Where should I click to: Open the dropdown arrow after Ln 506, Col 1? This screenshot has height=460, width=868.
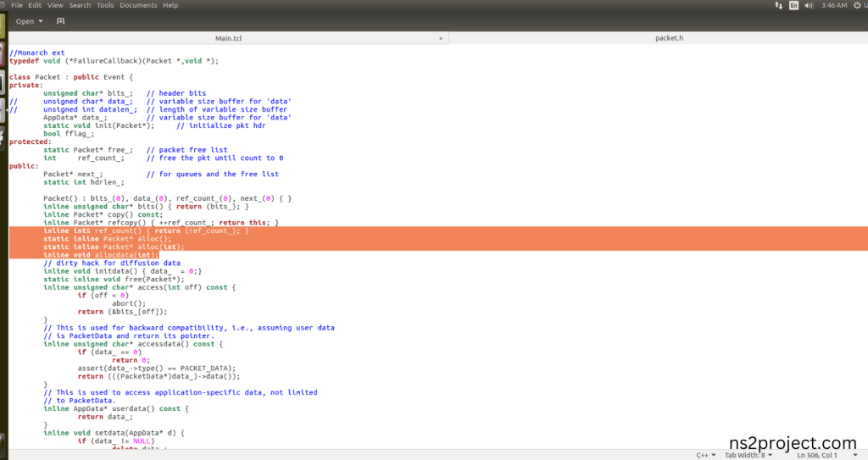pyautogui.click(x=855, y=455)
